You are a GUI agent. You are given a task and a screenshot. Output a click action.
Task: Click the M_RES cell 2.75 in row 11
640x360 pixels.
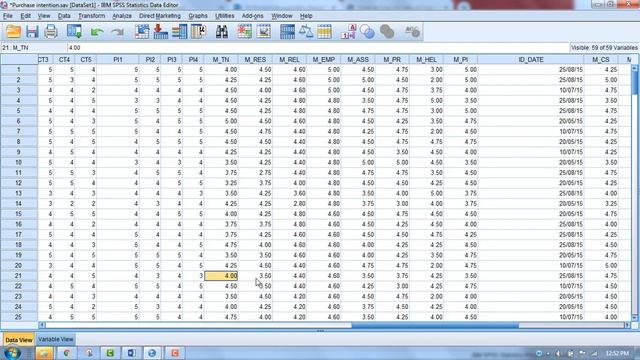tap(255, 173)
